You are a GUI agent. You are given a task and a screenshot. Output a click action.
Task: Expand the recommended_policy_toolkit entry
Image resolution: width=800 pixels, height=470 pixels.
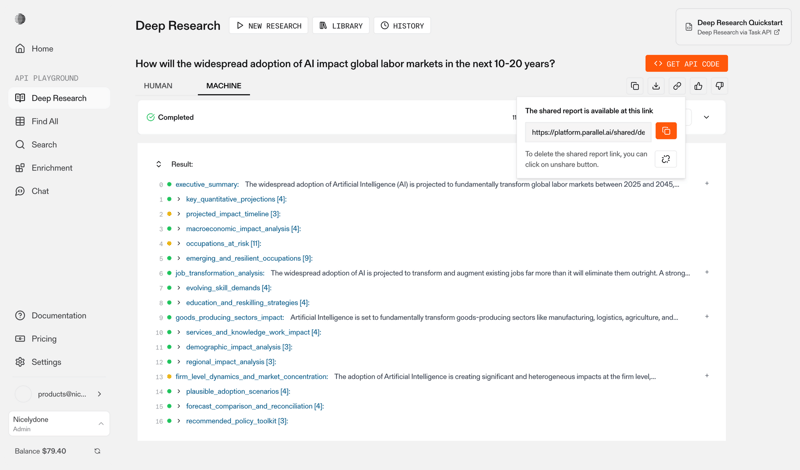point(179,421)
